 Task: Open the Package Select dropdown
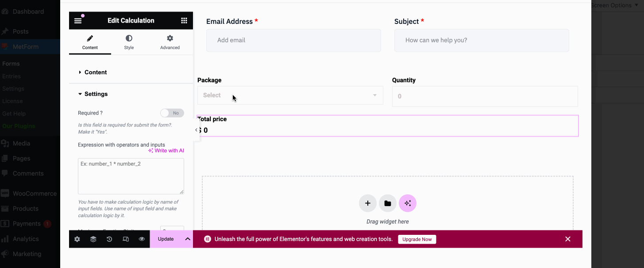(x=290, y=95)
